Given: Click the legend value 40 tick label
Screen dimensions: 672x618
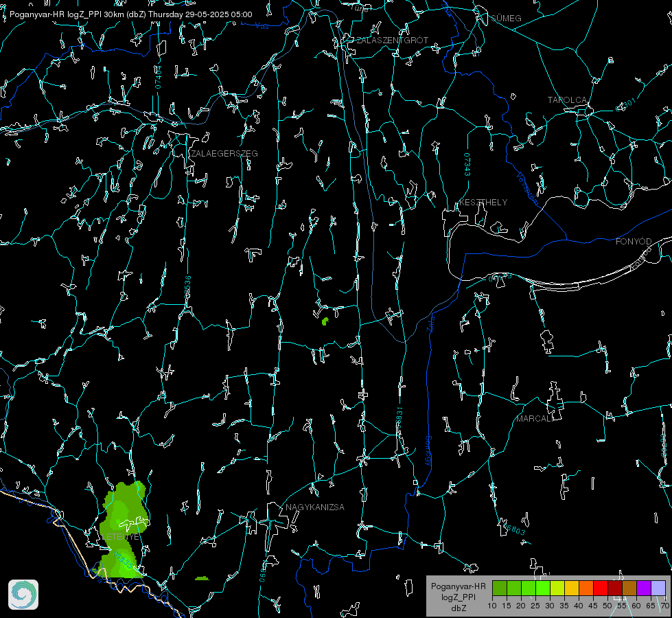Looking at the screenshot, I should [578, 606].
